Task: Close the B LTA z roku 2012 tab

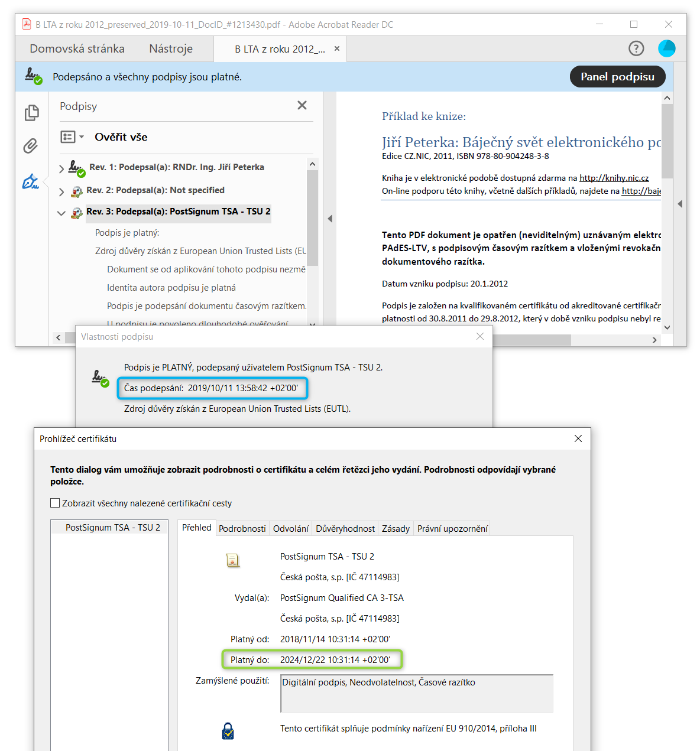Action: (337, 48)
